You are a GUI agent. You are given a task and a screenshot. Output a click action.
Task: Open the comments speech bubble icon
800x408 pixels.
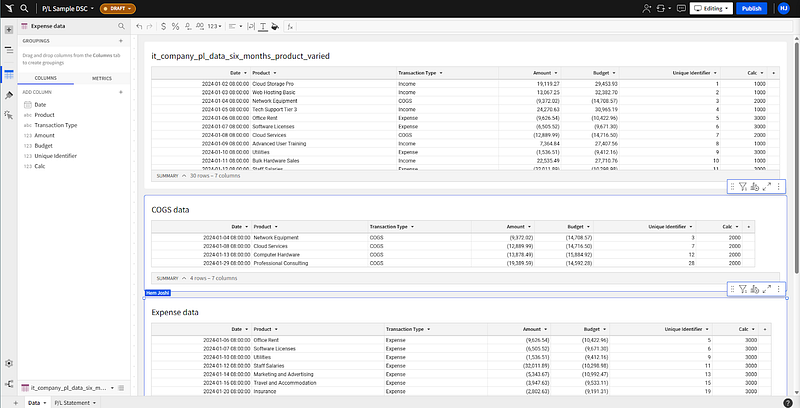(x=681, y=8)
